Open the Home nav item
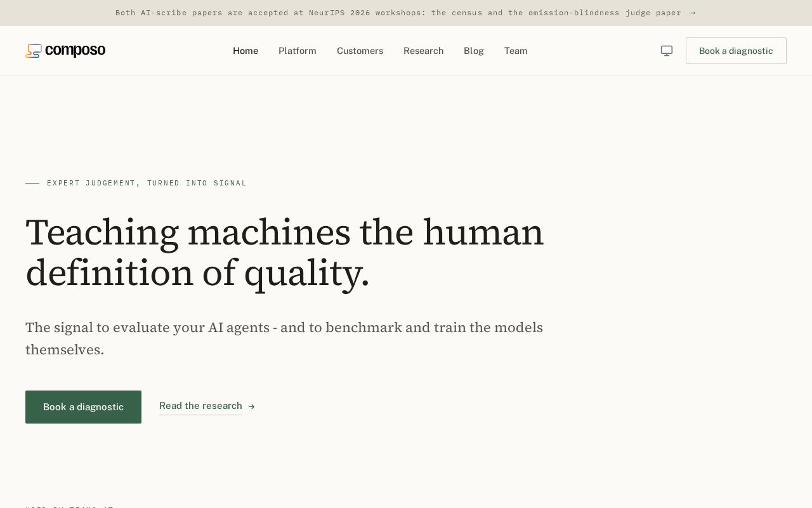812x508 pixels. 246,51
